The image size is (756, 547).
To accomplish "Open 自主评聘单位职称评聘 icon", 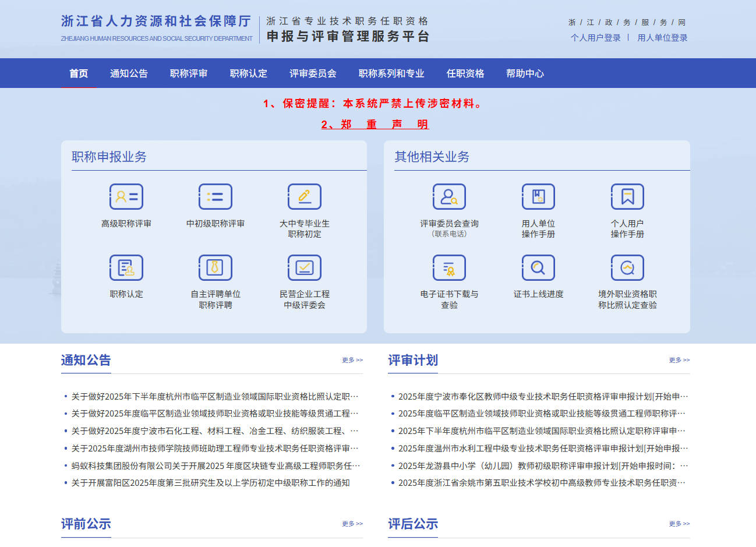I will pyautogui.click(x=216, y=268).
